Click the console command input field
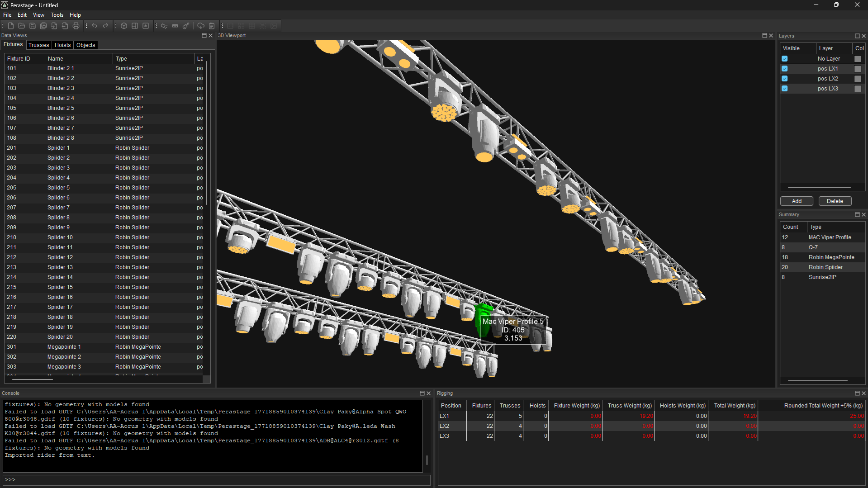The width and height of the screenshot is (868, 488). pyautogui.click(x=216, y=480)
